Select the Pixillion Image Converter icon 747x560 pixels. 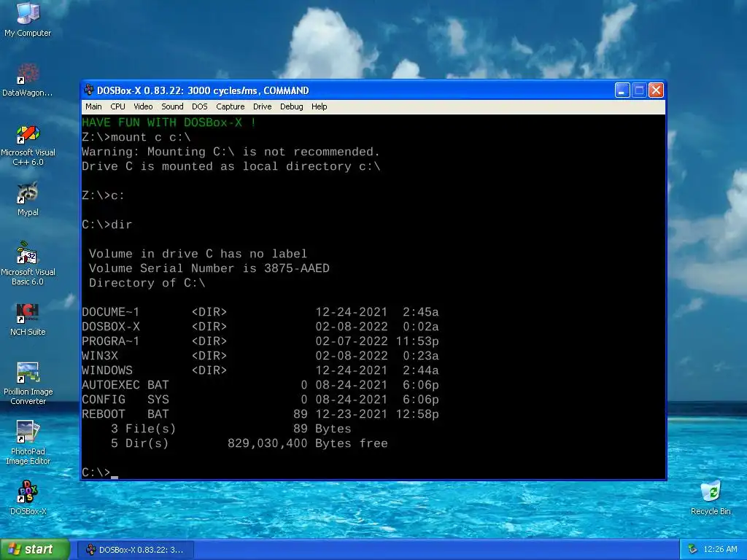28,384
